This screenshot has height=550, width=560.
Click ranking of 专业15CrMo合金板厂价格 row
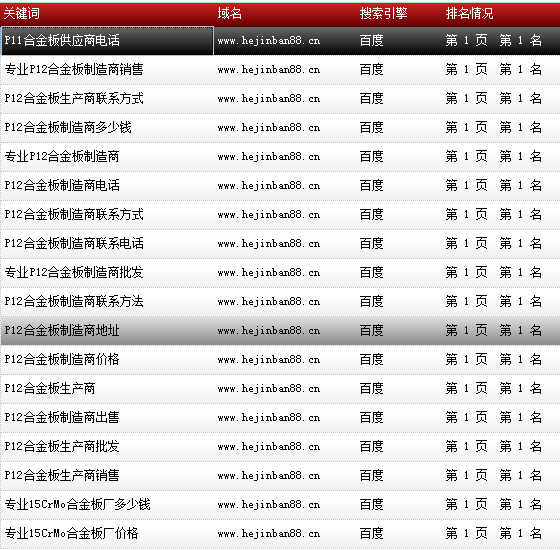click(494, 534)
